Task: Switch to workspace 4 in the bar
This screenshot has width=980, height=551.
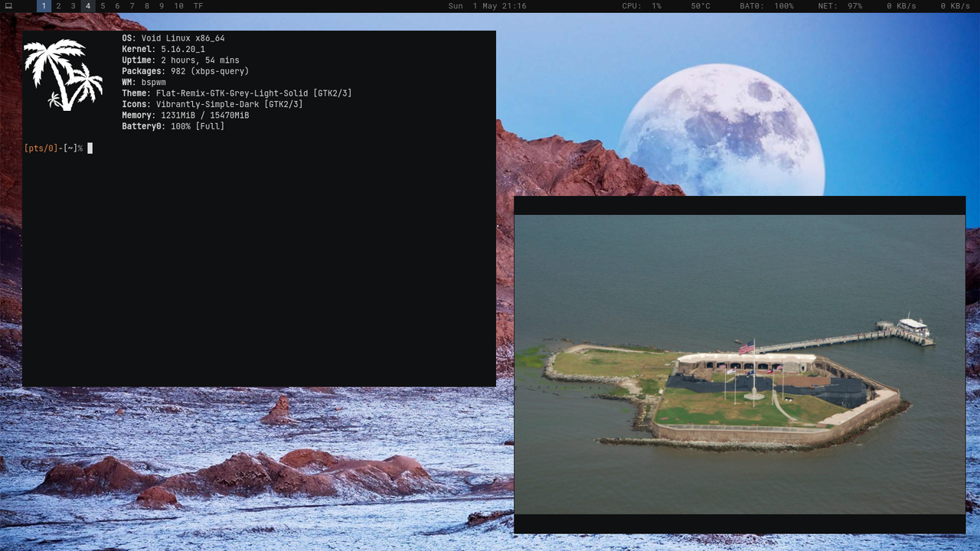Action: (x=88, y=6)
